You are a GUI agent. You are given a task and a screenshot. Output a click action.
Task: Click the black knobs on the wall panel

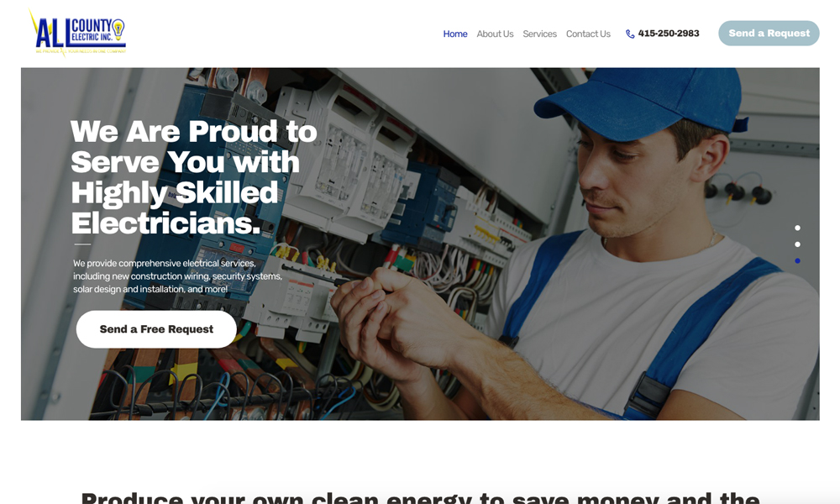[738, 192]
